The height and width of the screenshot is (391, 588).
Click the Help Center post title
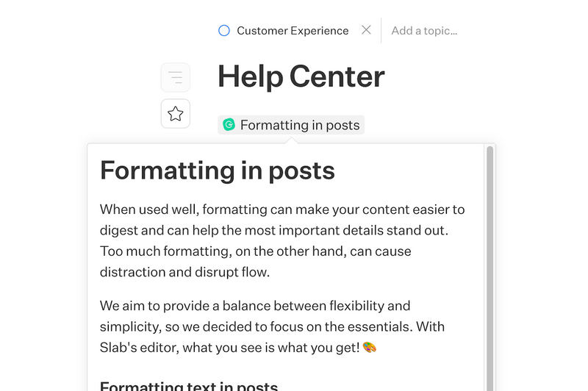coord(301,76)
